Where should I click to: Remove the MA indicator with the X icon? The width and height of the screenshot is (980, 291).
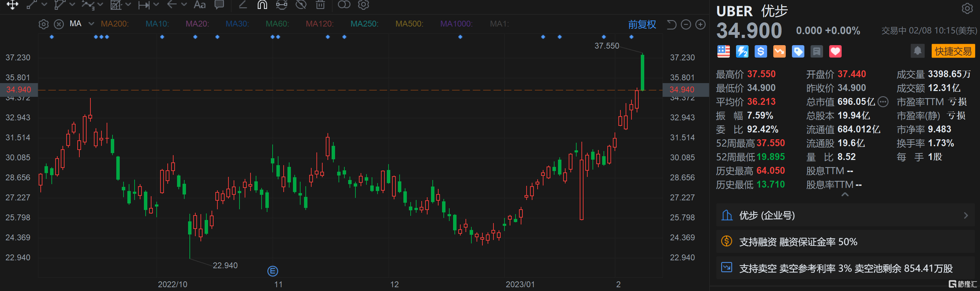[59, 24]
